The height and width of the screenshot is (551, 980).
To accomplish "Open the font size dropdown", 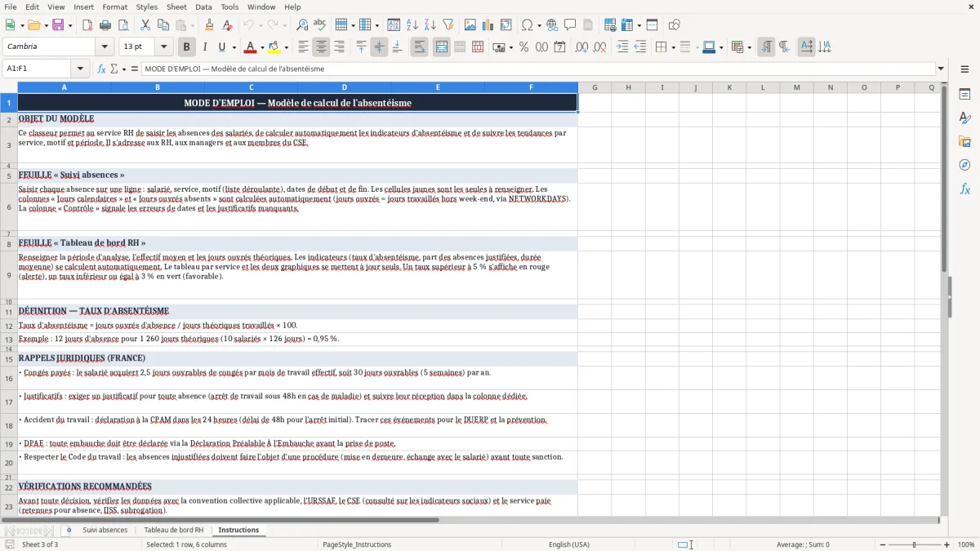I will click(x=163, y=47).
